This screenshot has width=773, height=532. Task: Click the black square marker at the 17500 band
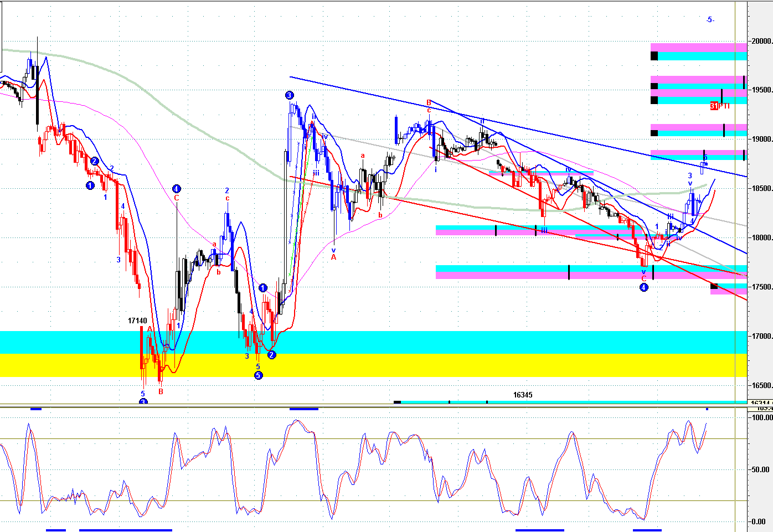(x=714, y=286)
